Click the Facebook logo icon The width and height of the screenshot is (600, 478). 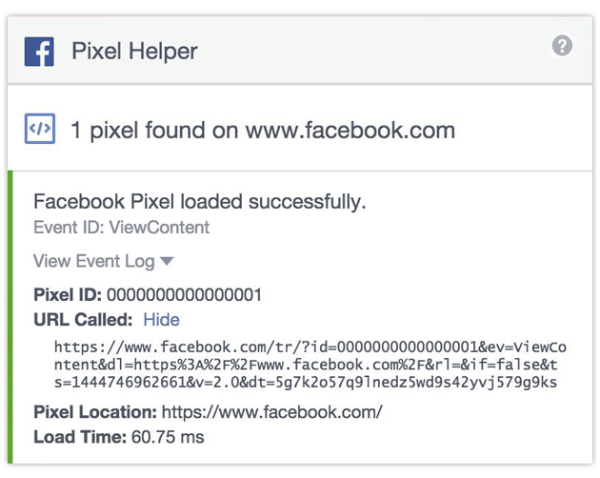pyautogui.click(x=39, y=52)
